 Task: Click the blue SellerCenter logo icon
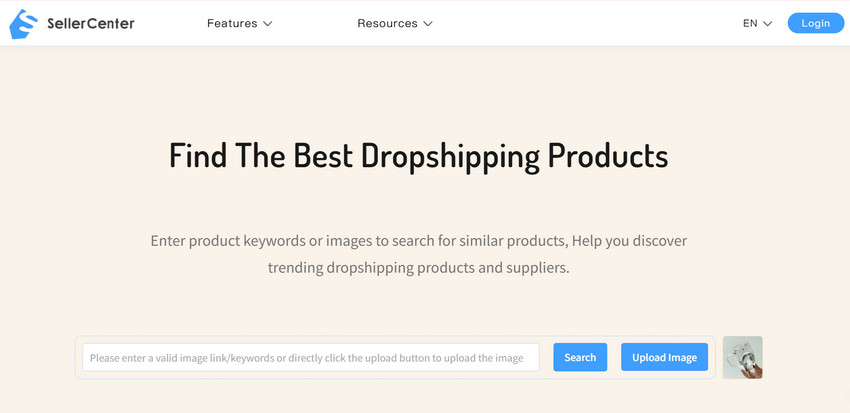pyautogui.click(x=24, y=23)
